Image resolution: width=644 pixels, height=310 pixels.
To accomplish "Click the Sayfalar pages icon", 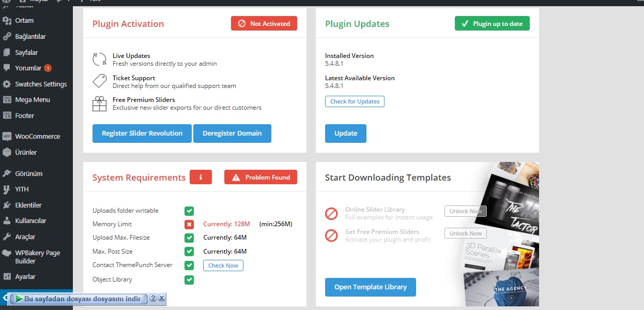I will (x=7, y=52).
